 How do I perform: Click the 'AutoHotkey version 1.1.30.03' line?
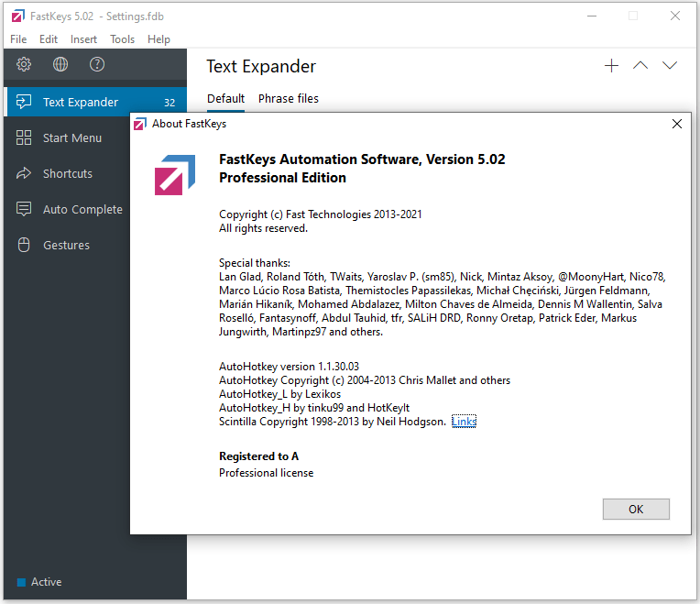pos(289,367)
